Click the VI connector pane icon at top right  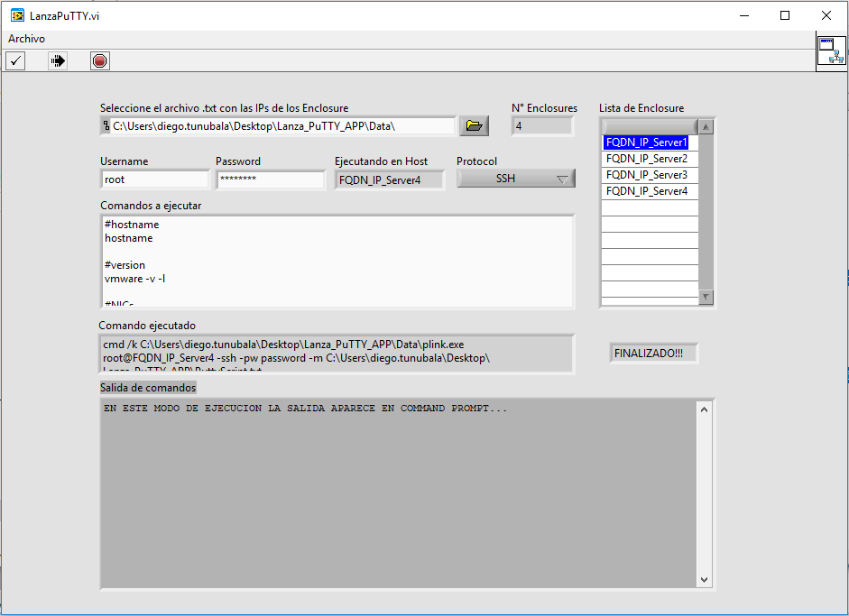click(x=830, y=51)
